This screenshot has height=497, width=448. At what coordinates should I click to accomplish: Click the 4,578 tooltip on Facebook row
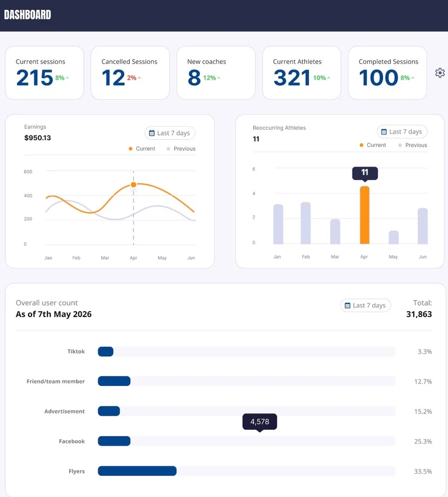tap(260, 422)
